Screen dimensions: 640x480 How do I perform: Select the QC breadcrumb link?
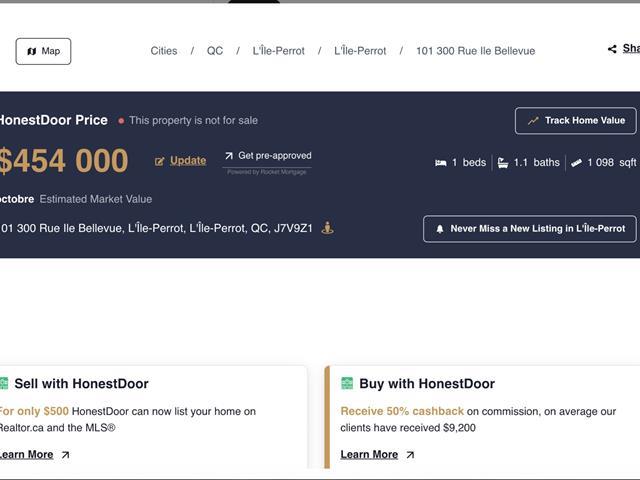click(215, 51)
